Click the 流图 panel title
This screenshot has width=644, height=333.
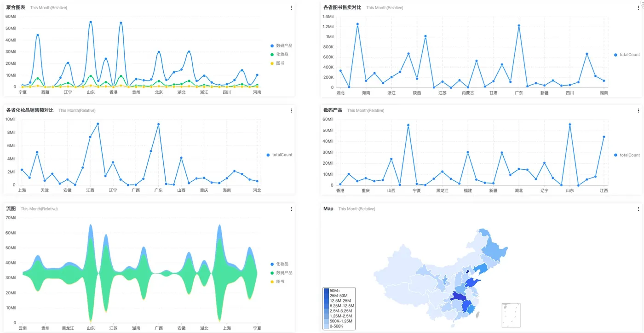11,209
